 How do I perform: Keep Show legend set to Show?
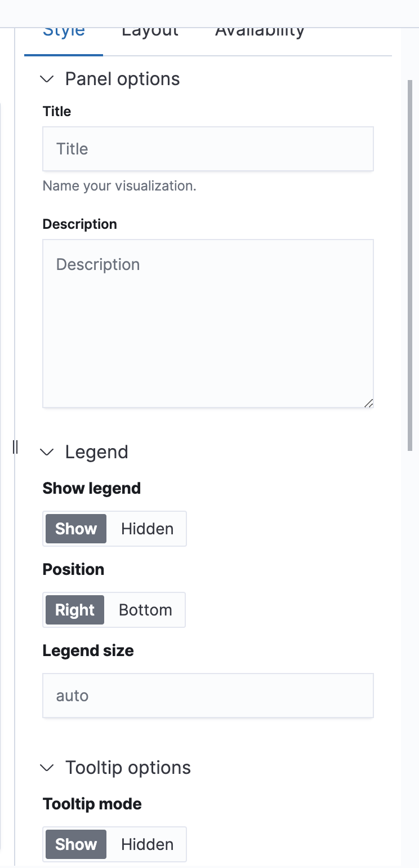click(x=75, y=529)
